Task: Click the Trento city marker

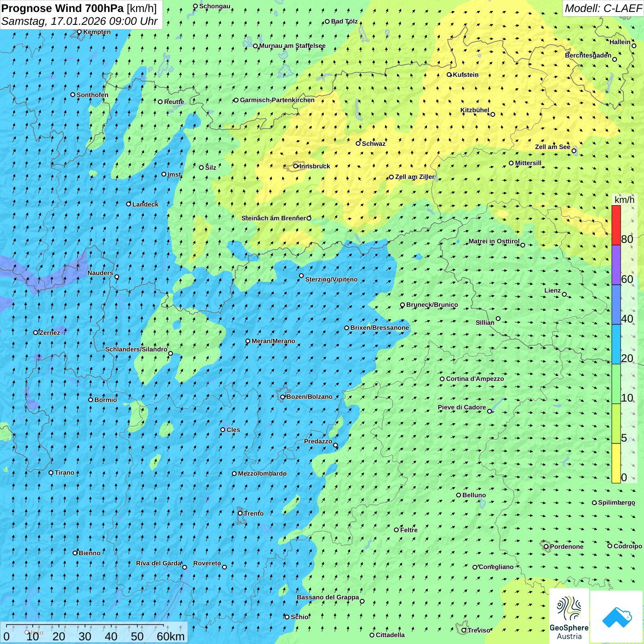Action: (240, 513)
